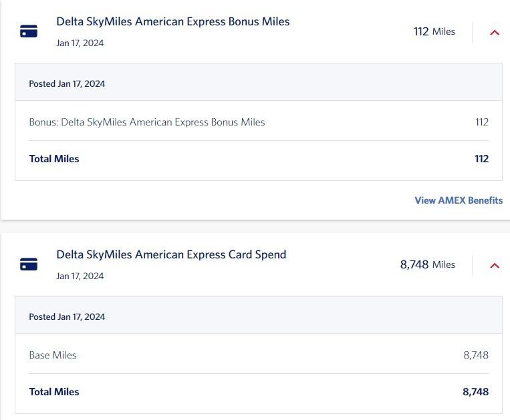
Task: Select the Delta SkyMiles American Express Card Spend title
Action: point(171,254)
